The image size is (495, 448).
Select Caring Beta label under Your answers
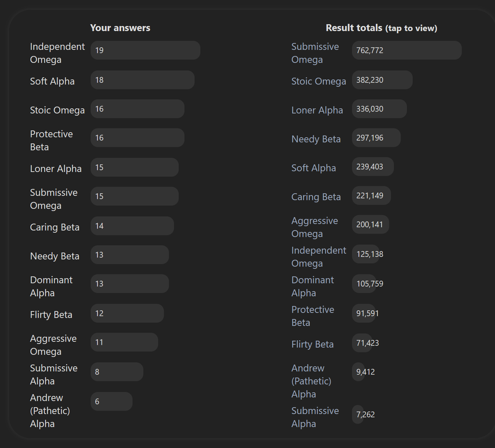(x=55, y=227)
